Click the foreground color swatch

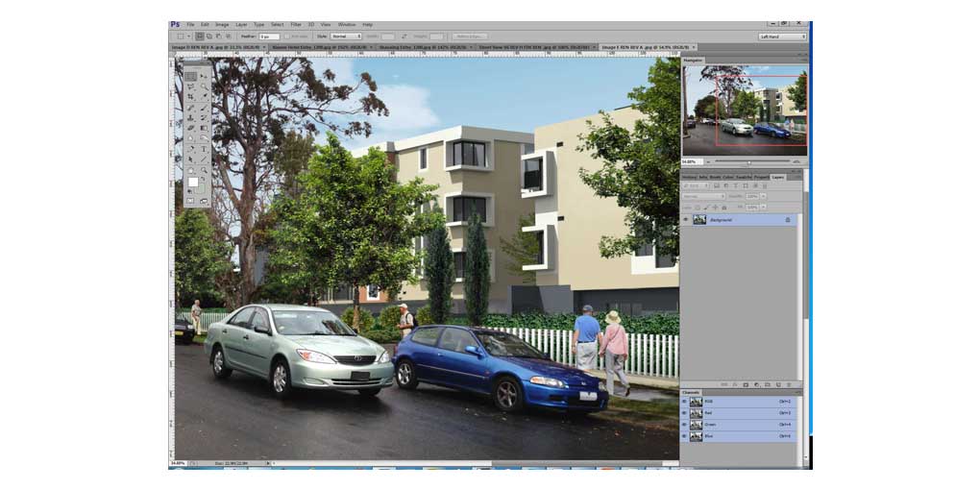click(193, 182)
